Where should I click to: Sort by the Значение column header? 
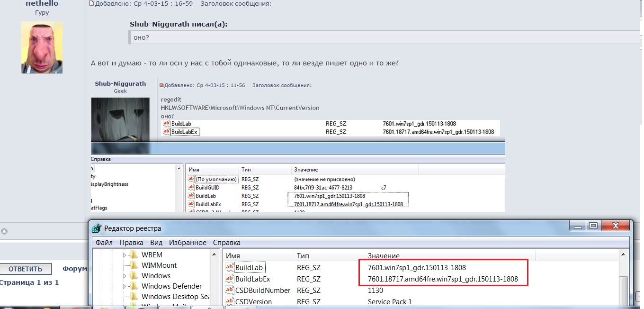384,256
